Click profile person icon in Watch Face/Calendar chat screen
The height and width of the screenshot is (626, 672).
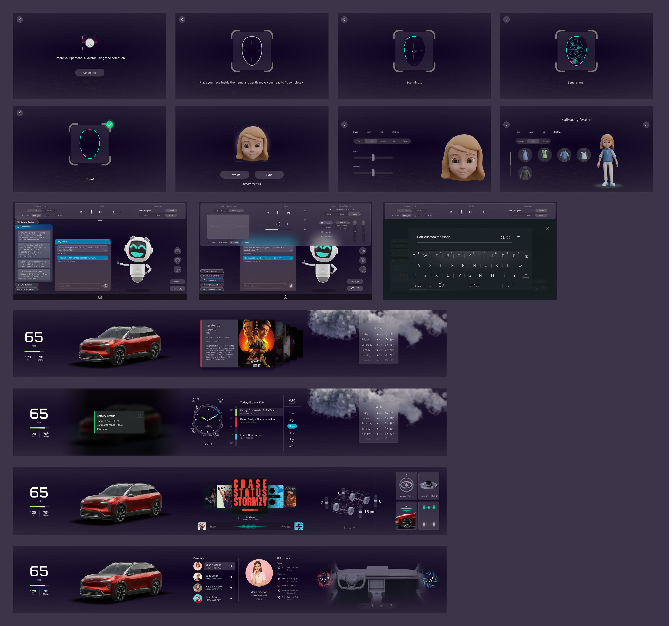pos(358,289)
